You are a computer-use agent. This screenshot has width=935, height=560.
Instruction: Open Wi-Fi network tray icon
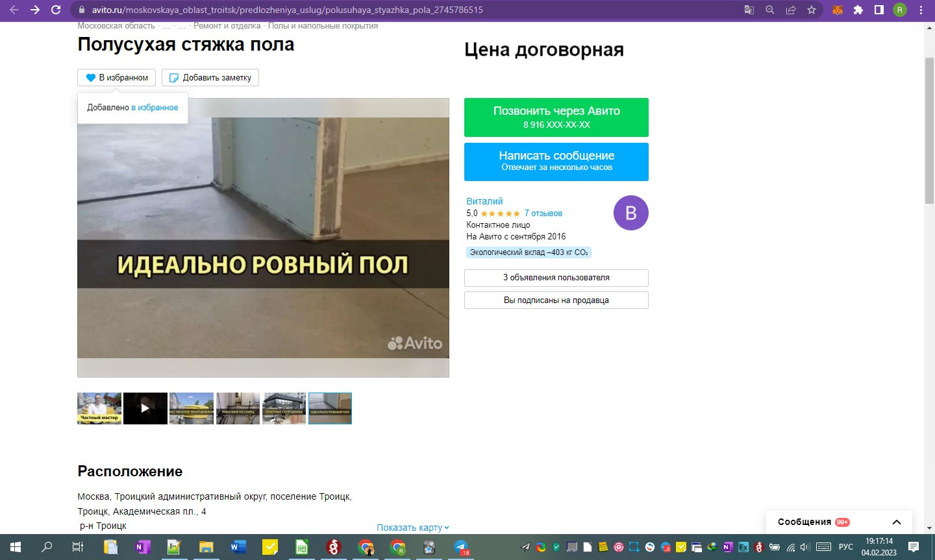(790, 547)
